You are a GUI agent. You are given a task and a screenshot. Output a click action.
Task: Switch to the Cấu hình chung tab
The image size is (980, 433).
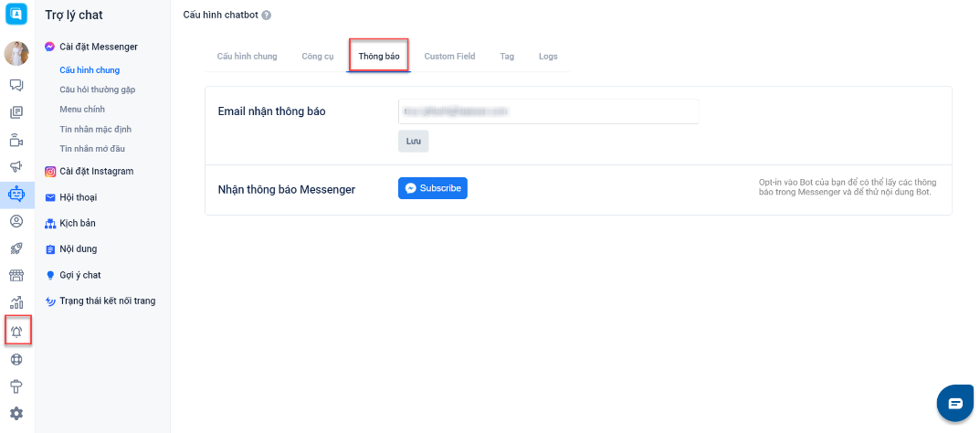point(247,57)
